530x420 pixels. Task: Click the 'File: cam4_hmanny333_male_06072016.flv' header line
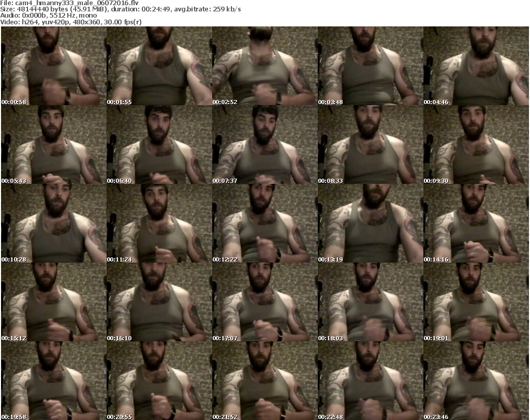[x=69, y=3]
